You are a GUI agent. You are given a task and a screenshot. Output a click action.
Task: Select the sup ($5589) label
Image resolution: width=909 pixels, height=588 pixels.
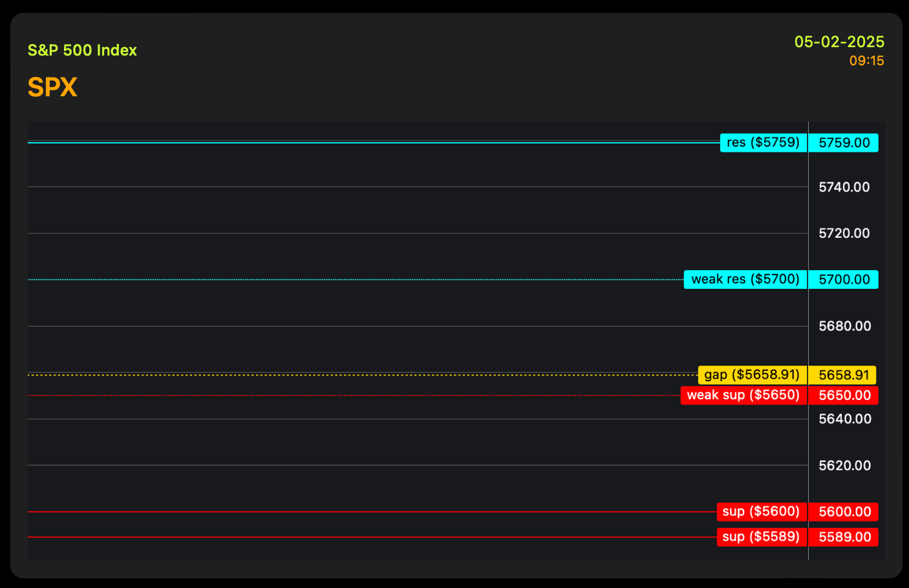pos(762,537)
